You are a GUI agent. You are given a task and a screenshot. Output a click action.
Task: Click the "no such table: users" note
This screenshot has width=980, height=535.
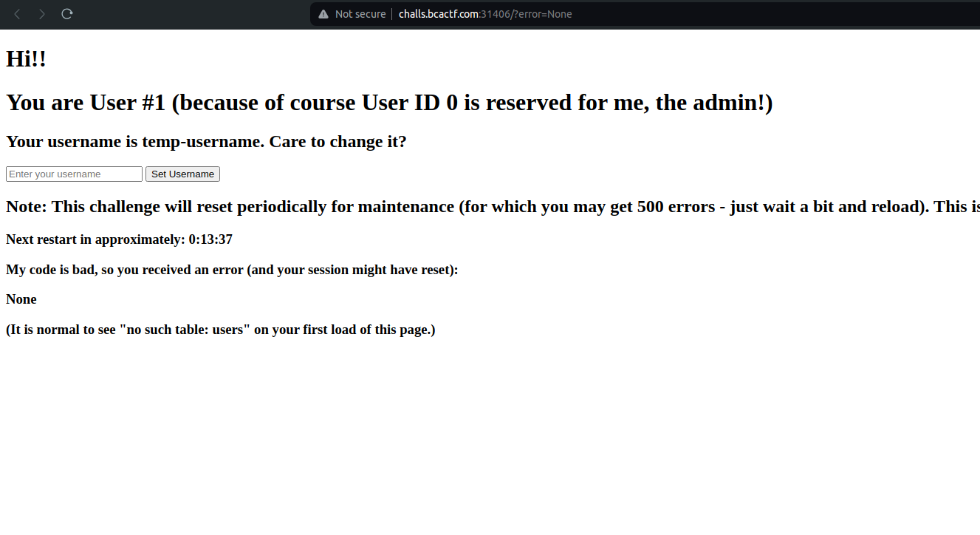pyautogui.click(x=220, y=330)
